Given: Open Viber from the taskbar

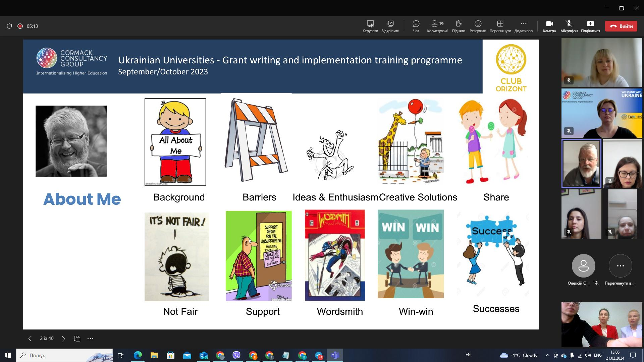Looking at the screenshot, I should pyautogui.click(x=236, y=355).
